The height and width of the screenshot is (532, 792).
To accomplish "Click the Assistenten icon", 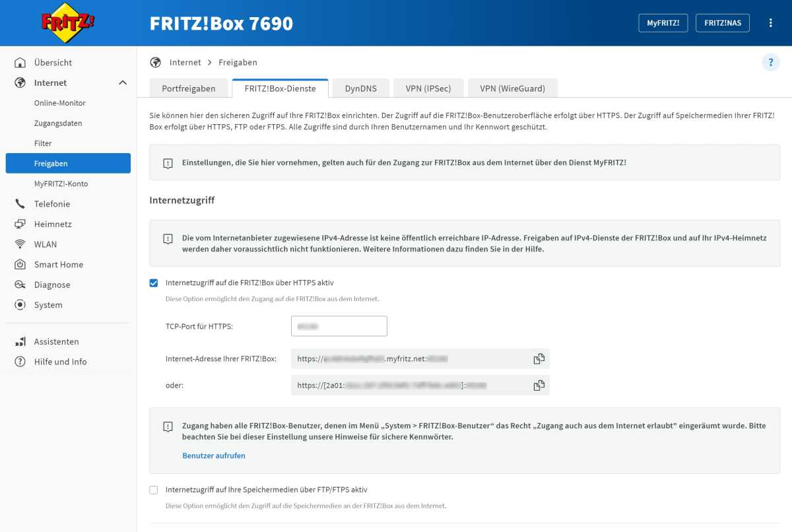I will (x=20, y=342).
